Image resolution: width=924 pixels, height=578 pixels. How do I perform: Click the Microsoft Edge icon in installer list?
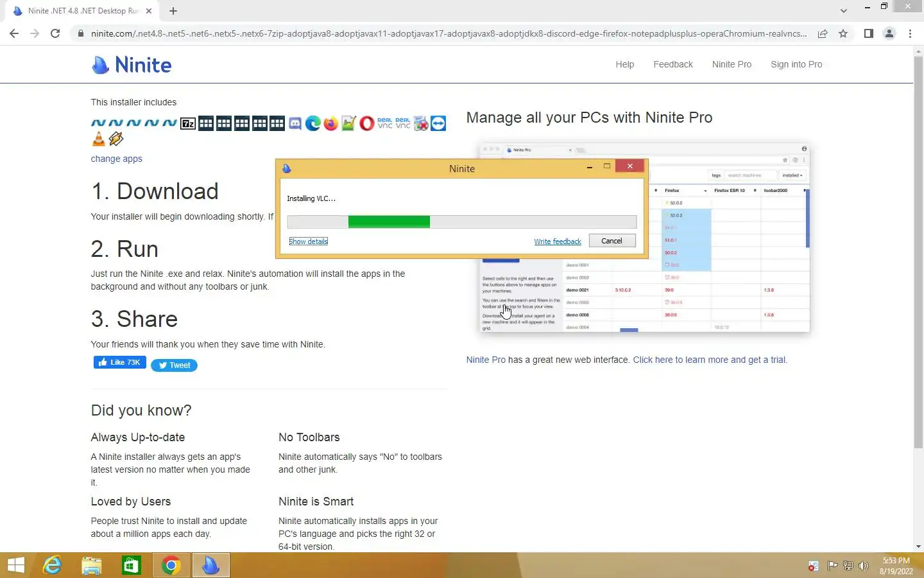pyautogui.click(x=313, y=123)
